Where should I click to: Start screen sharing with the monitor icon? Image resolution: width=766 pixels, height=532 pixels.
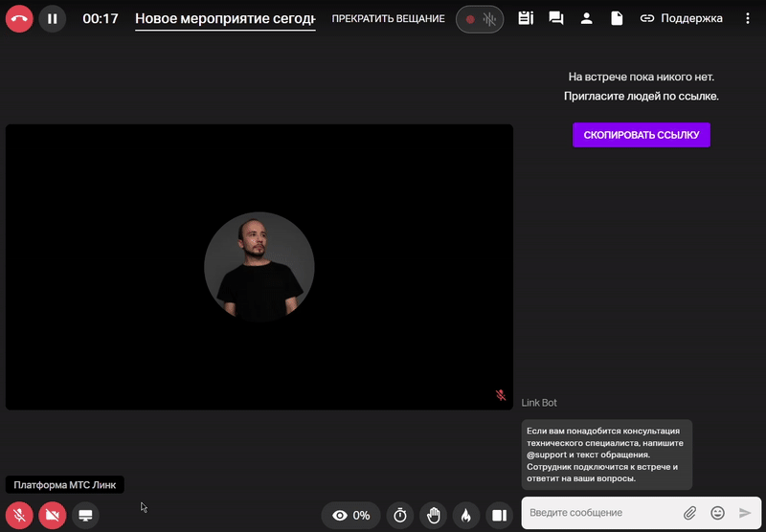[85, 516]
